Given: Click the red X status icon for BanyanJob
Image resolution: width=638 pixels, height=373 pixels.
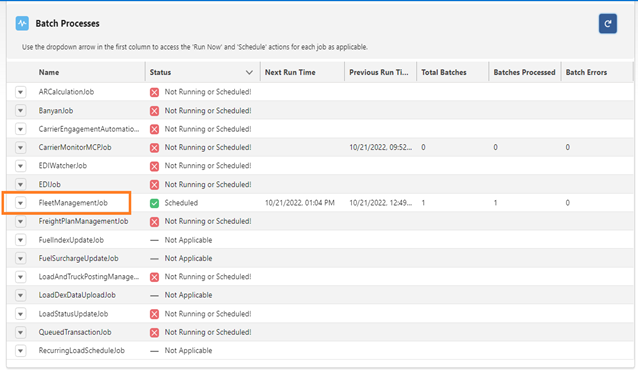Looking at the screenshot, I should 154,111.
